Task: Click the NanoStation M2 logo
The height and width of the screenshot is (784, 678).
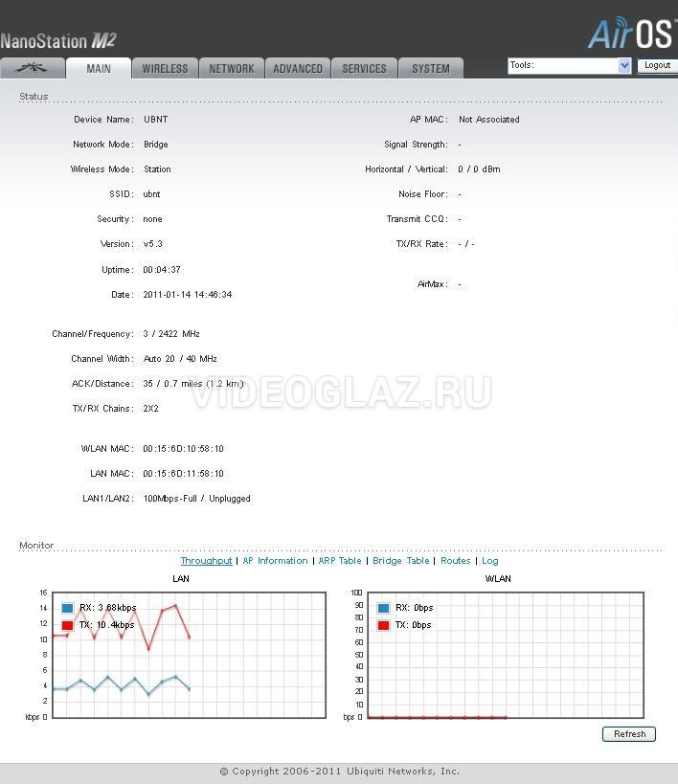Action: pos(58,41)
